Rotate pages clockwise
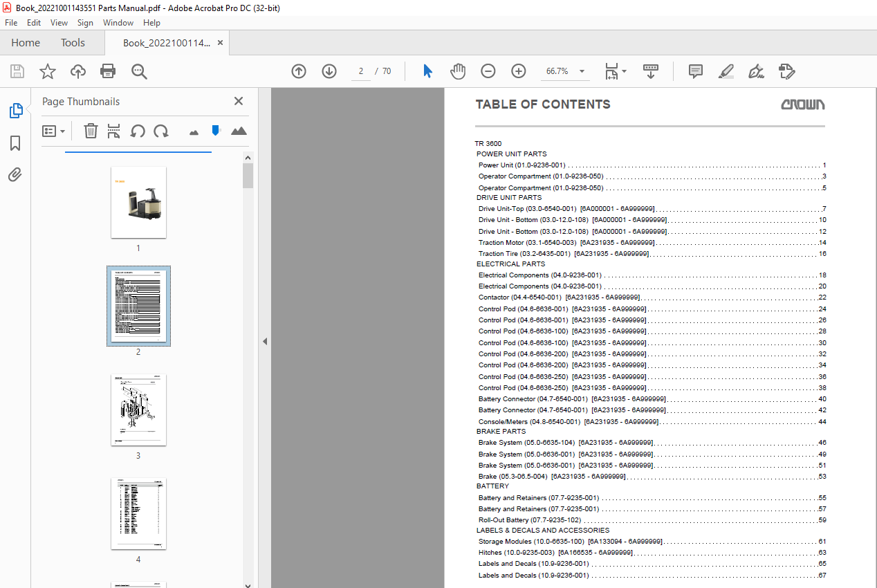Image resolution: width=877 pixels, height=588 pixels. (x=161, y=131)
